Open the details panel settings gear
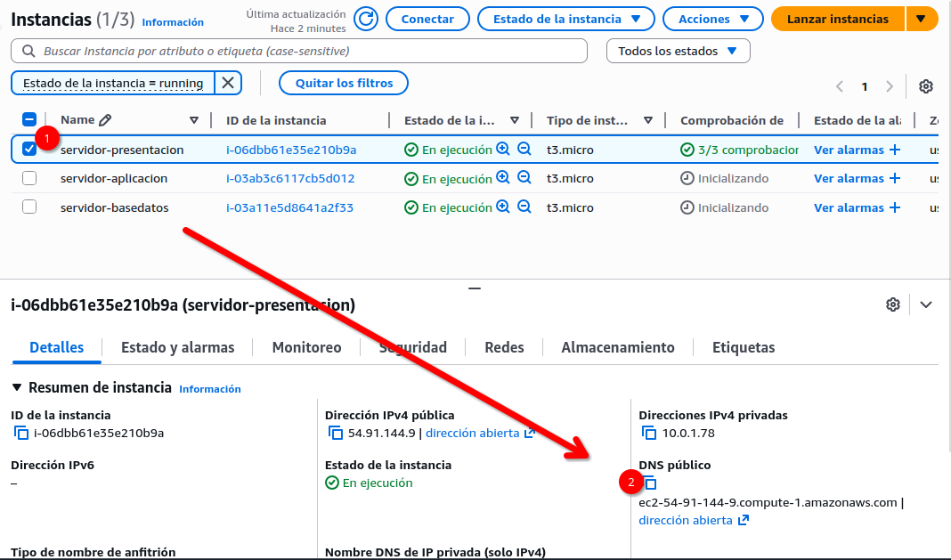 893,304
